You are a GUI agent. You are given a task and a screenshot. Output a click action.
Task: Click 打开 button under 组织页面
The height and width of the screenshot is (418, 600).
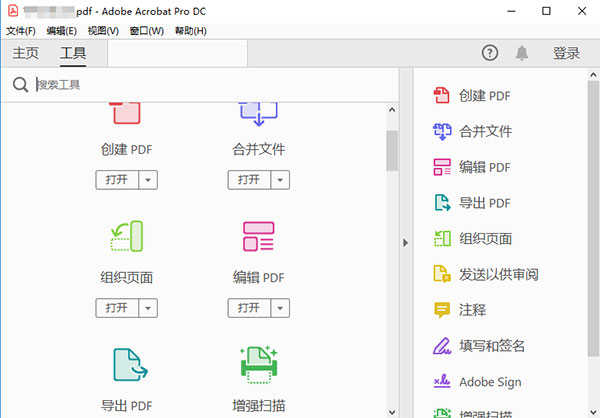tap(117, 308)
